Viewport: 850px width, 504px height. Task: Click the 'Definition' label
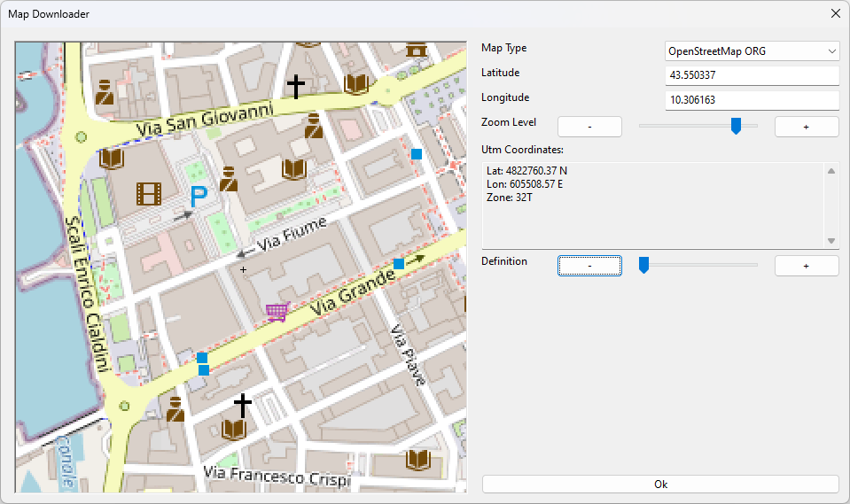[x=504, y=261]
